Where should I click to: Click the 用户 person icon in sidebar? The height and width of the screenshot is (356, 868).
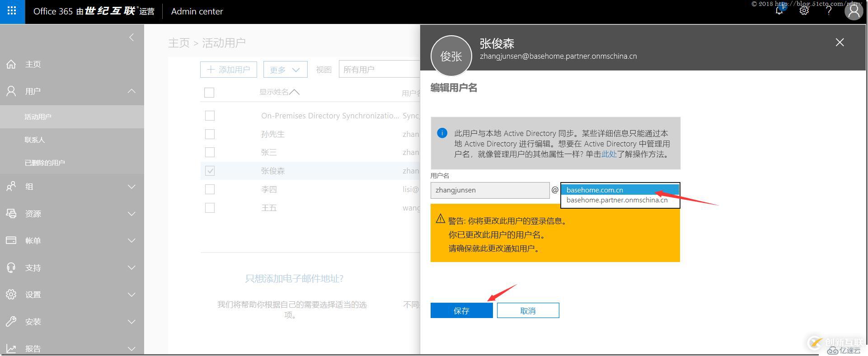point(11,91)
